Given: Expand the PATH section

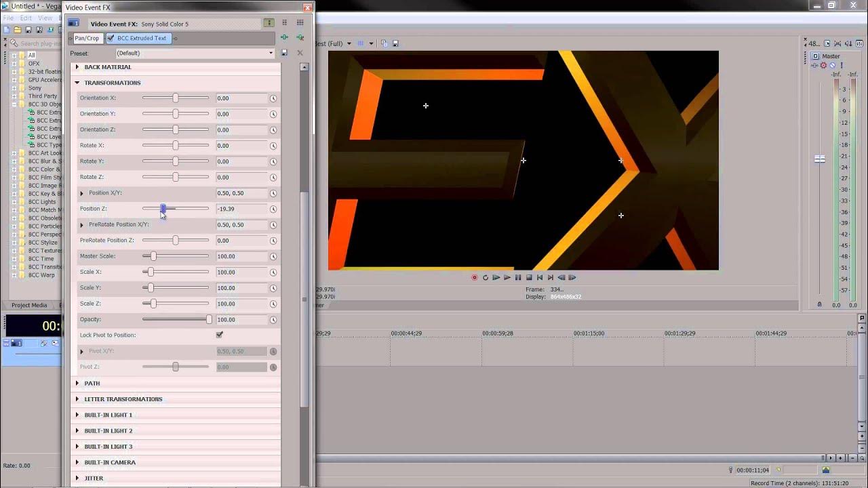Looking at the screenshot, I should click(77, 384).
